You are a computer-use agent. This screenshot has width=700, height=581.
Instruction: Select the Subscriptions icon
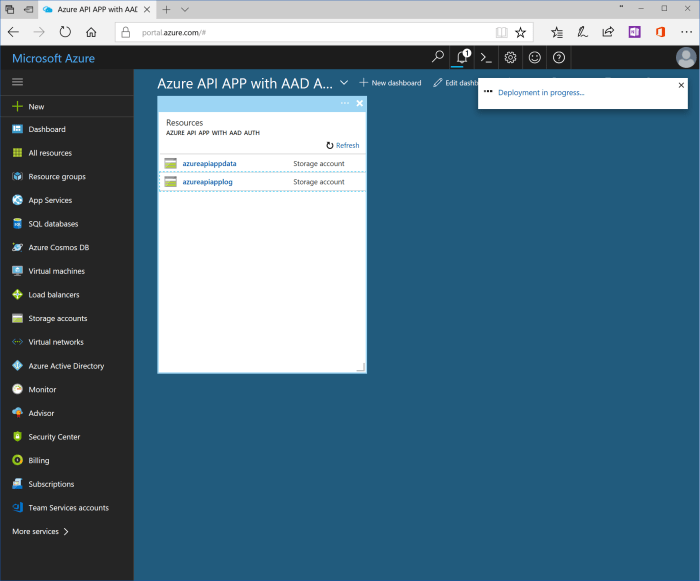pyautogui.click(x=17, y=484)
